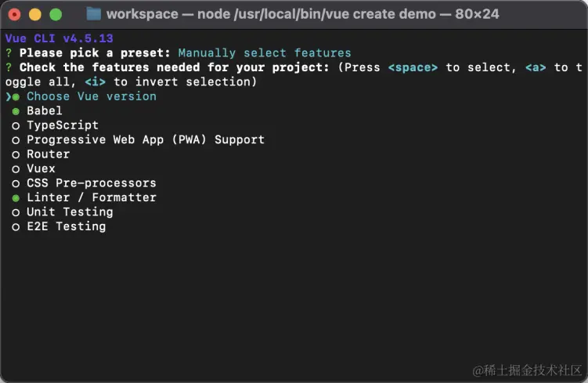Viewport: 588px width, 383px height.
Task: Click the CSS Pre-processors label
Action: (92, 182)
